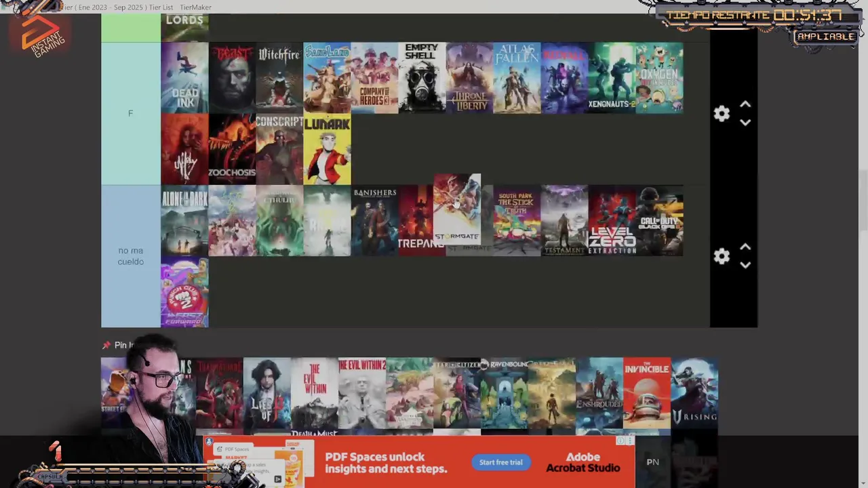Pick V Rising from the image pool

click(694, 393)
